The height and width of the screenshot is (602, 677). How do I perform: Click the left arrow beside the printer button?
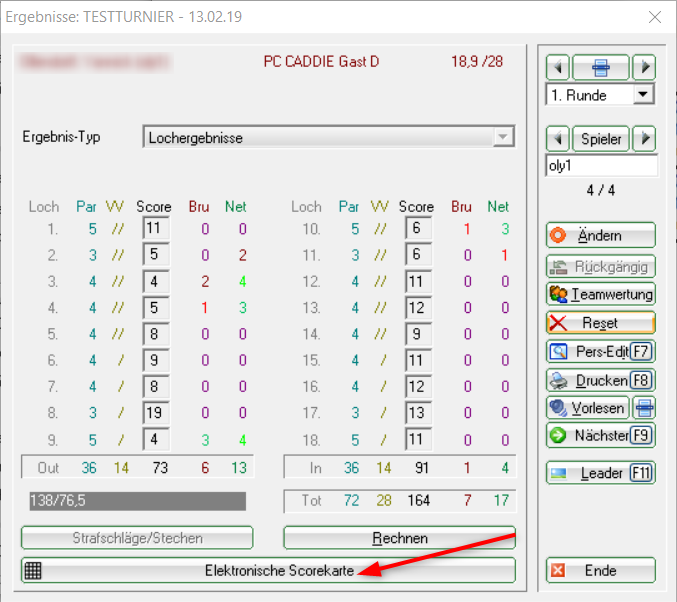[558, 67]
